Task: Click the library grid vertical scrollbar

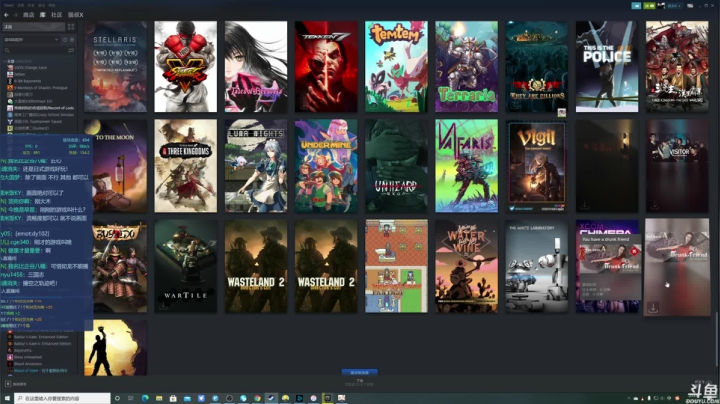Action: click(717, 340)
